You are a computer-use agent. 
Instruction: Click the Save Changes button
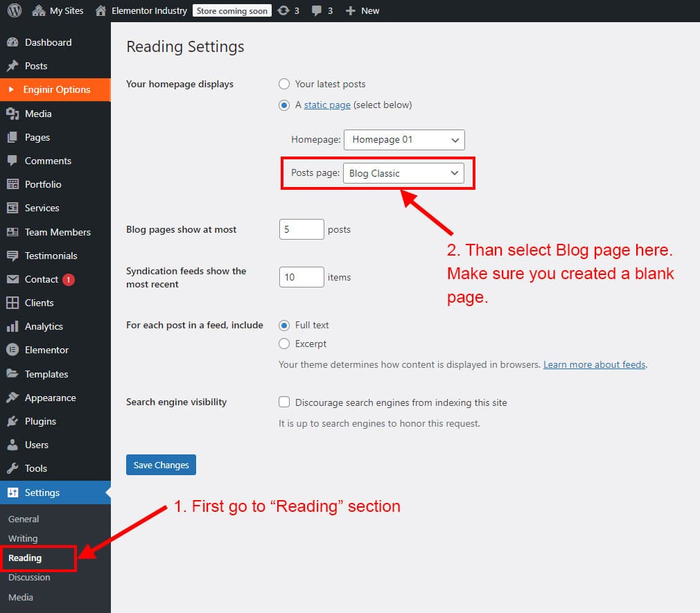(x=161, y=465)
